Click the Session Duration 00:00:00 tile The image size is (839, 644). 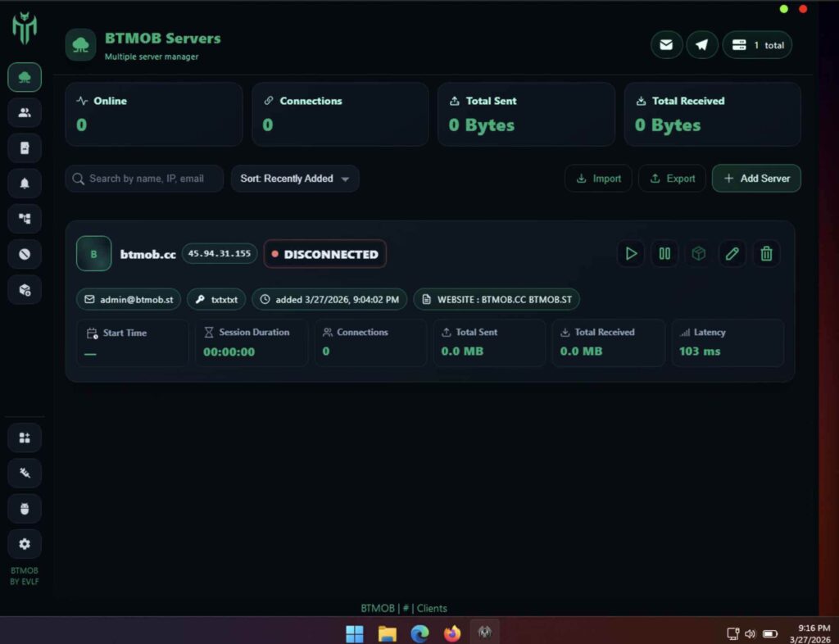click(252, 342)
